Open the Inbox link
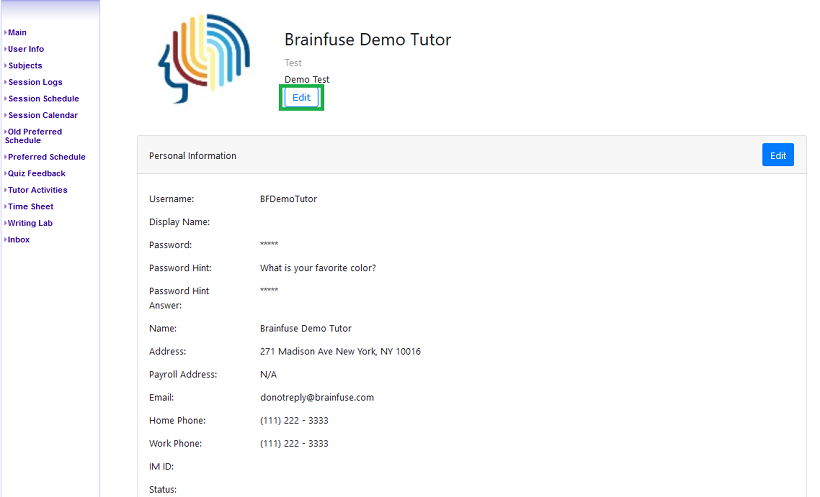This screenshot has height=497, width=820. tap(19, 240)
